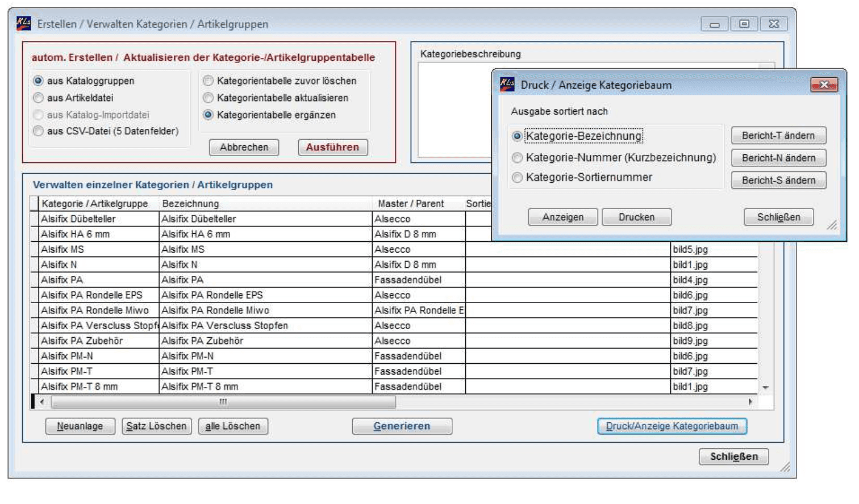The width and height of the screenshot is (859, 504).
Task: Open Bericht-S ändern
Action: pyautogui.click(x=778, y=180)
